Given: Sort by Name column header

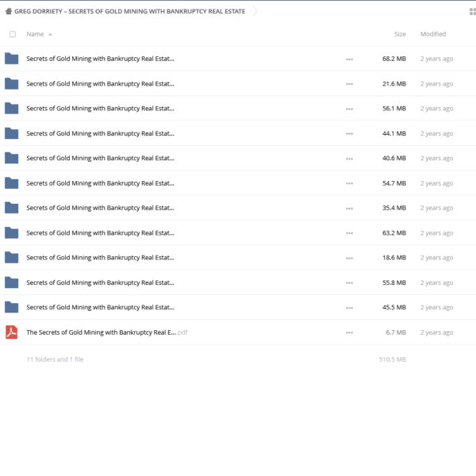Looking at the screenshot, I should tap(35, 34).
